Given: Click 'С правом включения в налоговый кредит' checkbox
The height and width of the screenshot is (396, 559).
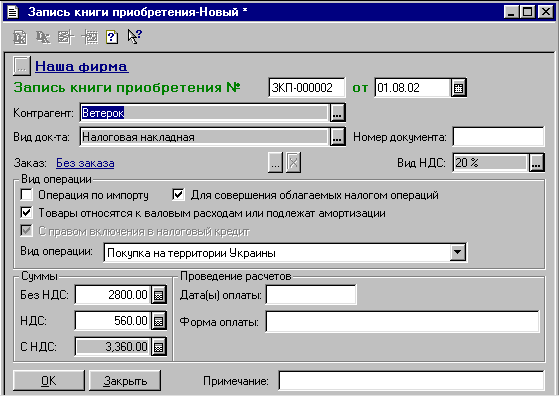Looking at the screenshot, I should tap(26, 231).
